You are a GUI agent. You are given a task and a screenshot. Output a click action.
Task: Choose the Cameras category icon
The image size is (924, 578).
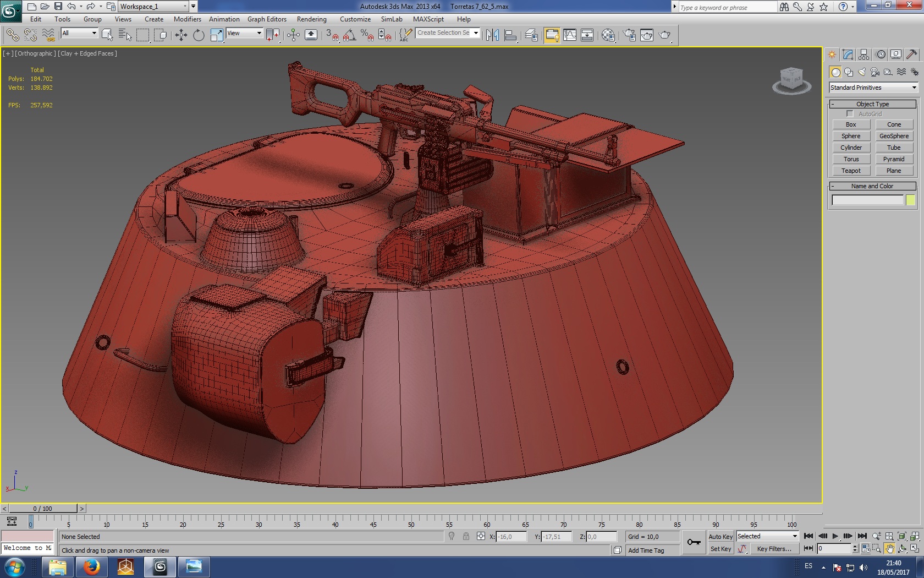pyautogui.click(x=875, y=72)
